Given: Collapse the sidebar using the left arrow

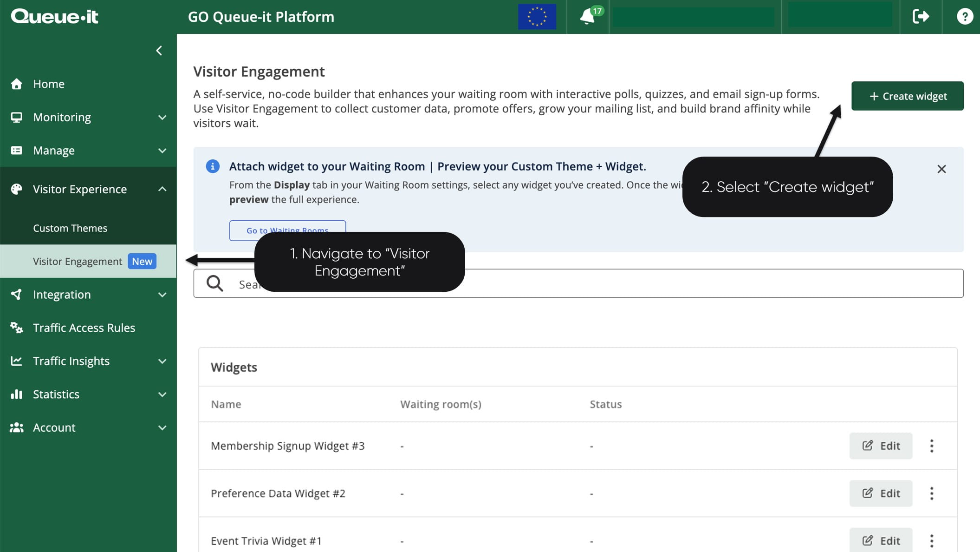Looking at the screenshot, I should pos(159,50).
